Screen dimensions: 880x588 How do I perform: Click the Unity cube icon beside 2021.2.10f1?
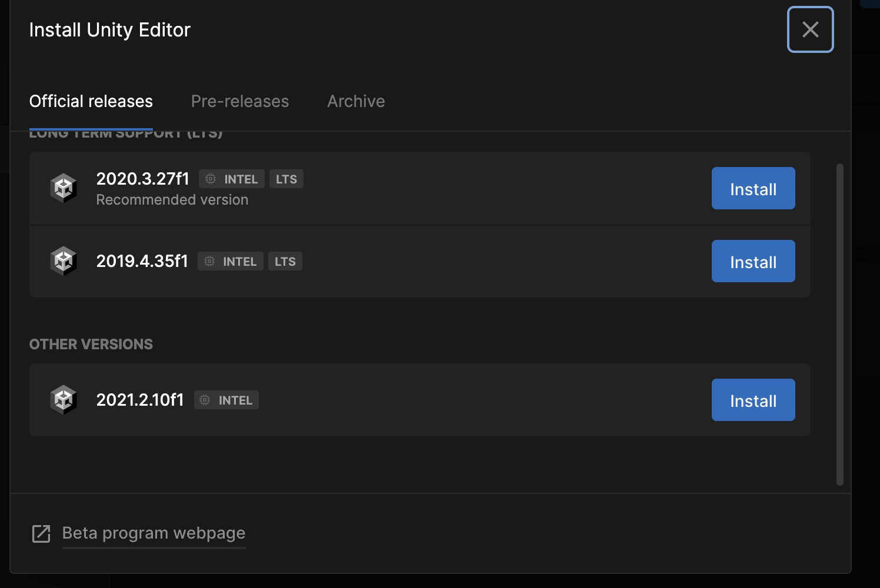tap(64, 399)
